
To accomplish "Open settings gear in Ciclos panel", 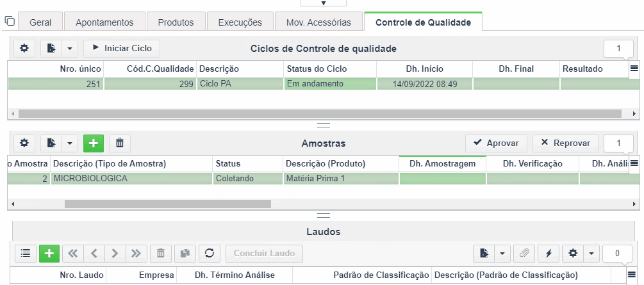I will click(x=24, y=49).
